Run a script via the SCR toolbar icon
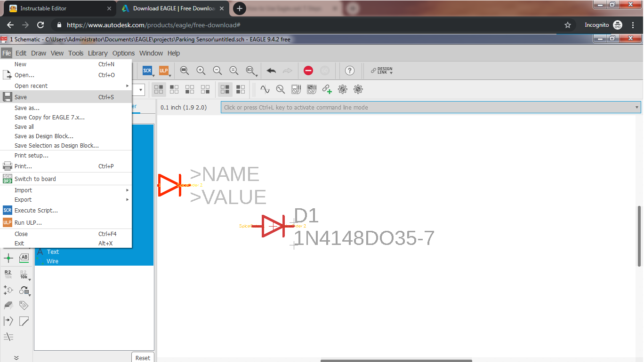 (x=147, y=71)
